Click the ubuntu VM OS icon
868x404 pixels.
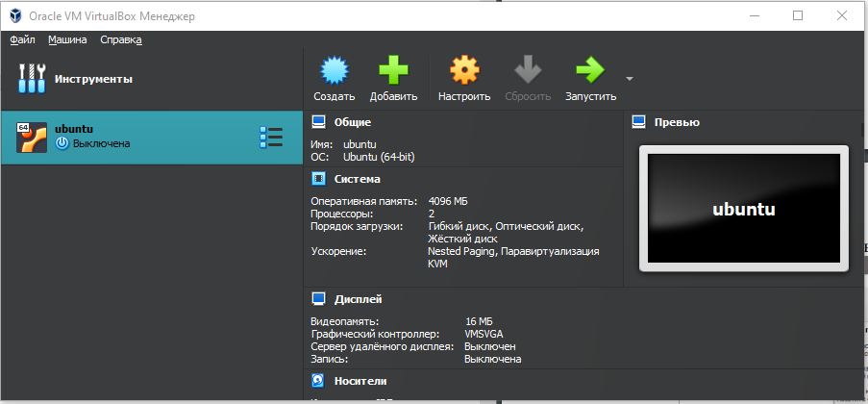point(32,138)
